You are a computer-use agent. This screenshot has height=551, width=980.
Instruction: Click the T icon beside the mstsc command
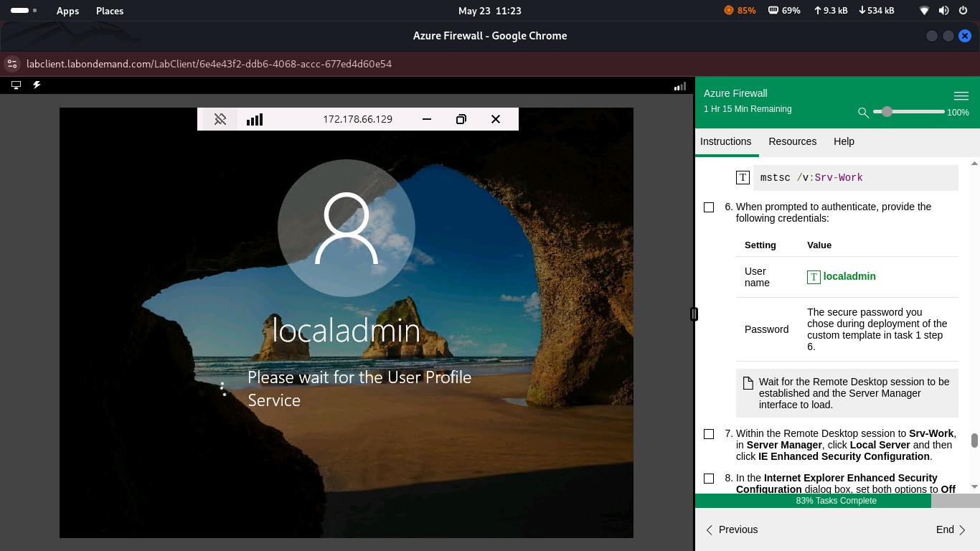743,177
